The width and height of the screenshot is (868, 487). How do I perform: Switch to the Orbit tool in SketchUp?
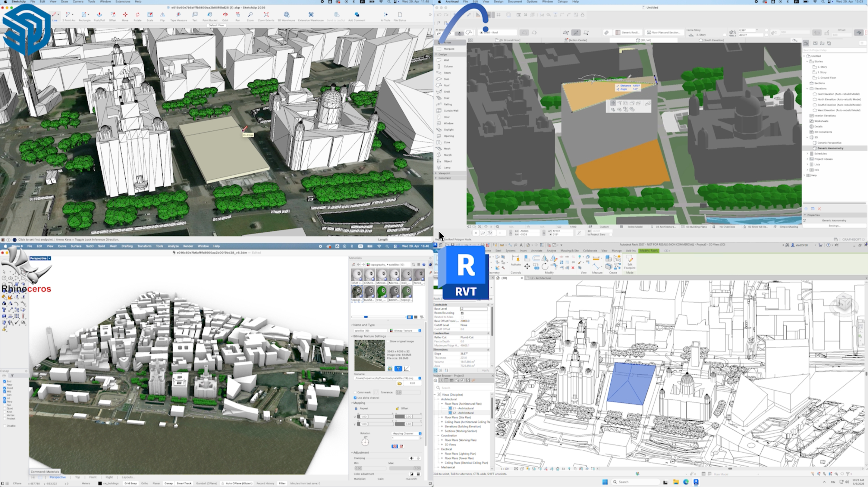pyautogui.click(x=225, y=16)
